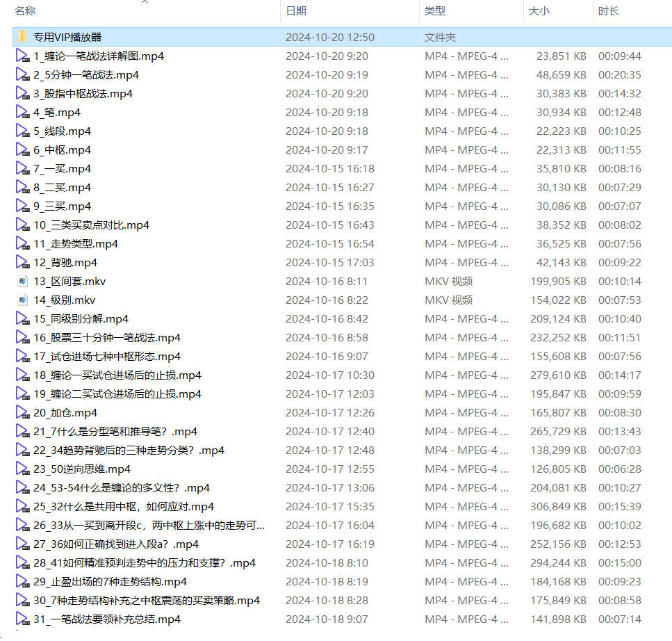Image resolution: width=672 pixels, height=641 pixels.
Task: Select the 专用VIP播放器 folder name
Action: coord(67,37)
